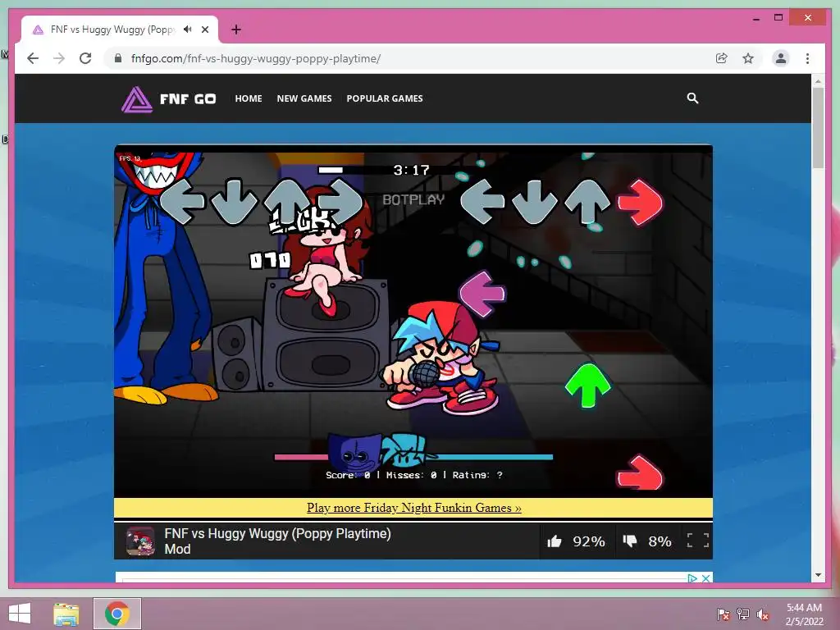Toggle fullscreen for the game

click(698, 541)
